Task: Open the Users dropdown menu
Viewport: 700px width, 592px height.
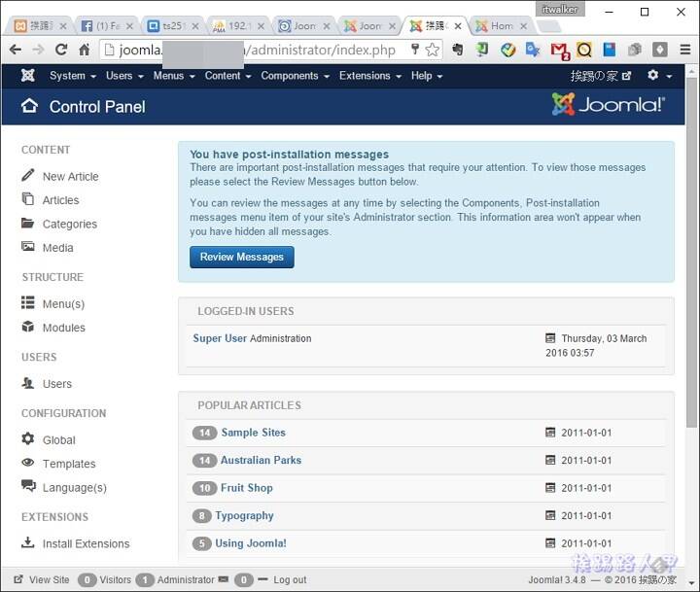Action: tap(124, 76)
